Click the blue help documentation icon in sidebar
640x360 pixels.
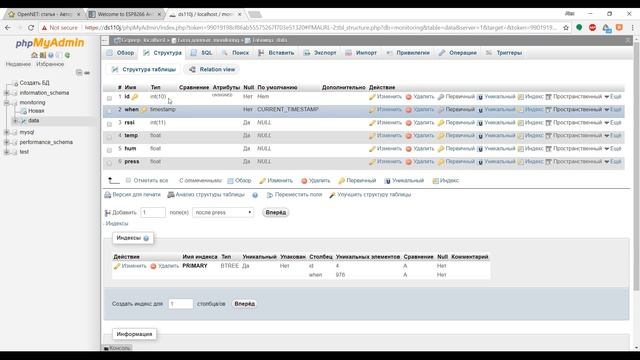[51, 55]
